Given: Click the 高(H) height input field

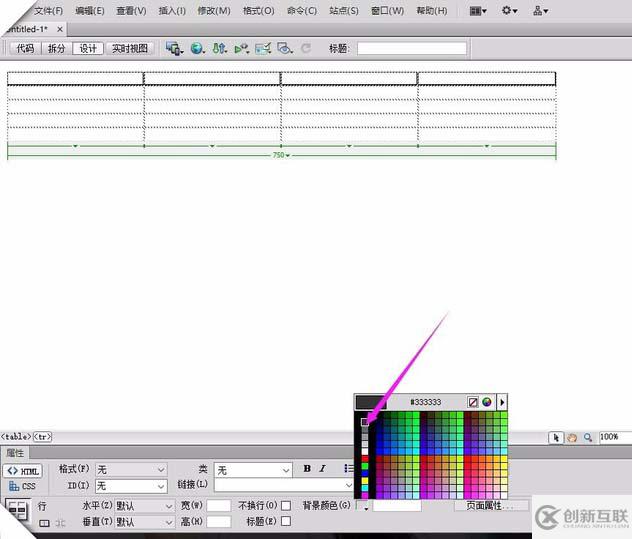Looking at the screenshot, I should pos(219,522).
